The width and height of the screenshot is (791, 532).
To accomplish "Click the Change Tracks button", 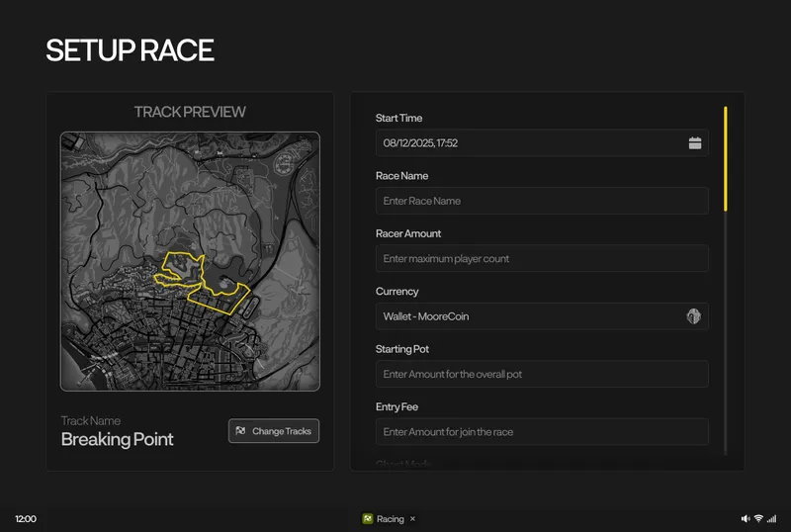I will pyautogui.click(x=274, y=430).
